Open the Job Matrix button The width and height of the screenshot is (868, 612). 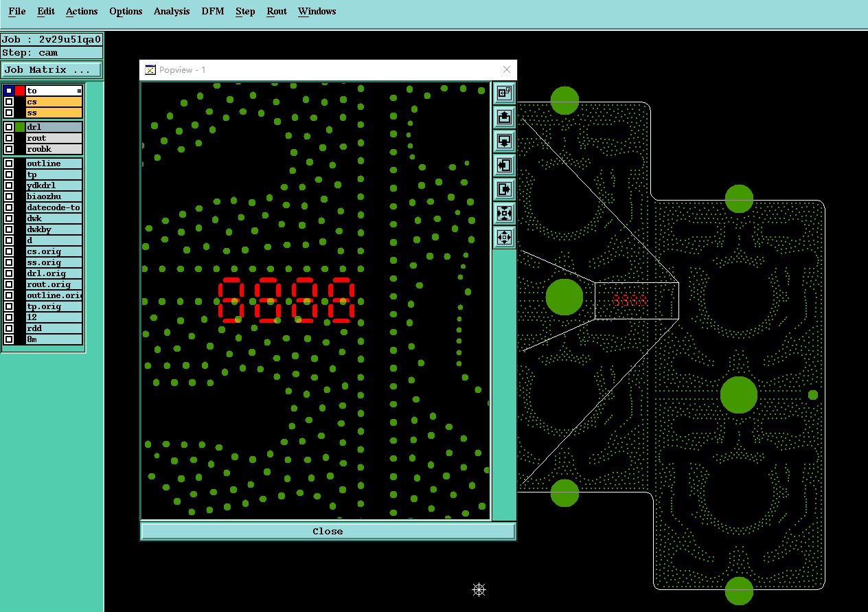(x=52, y=69)
